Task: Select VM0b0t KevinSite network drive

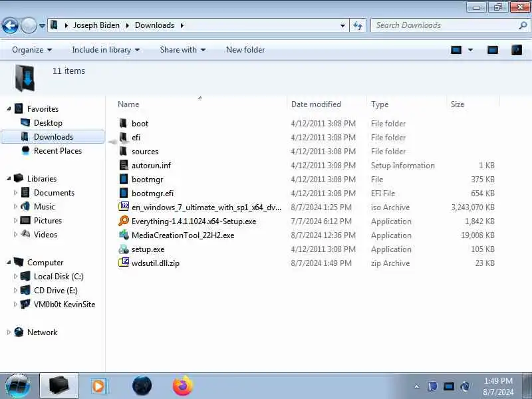Action: pyautogui.click(x=64, y=305)
